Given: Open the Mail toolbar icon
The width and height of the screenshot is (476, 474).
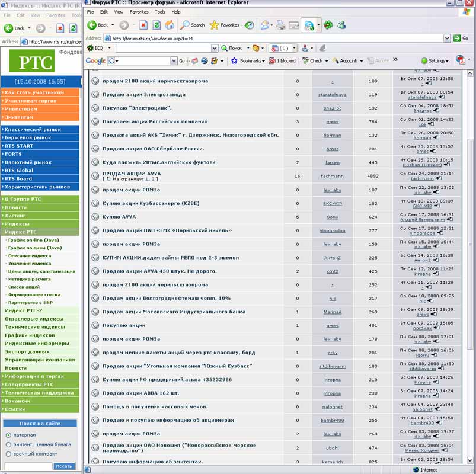Looking at the screenshot, I should click(x=265, y=25).
